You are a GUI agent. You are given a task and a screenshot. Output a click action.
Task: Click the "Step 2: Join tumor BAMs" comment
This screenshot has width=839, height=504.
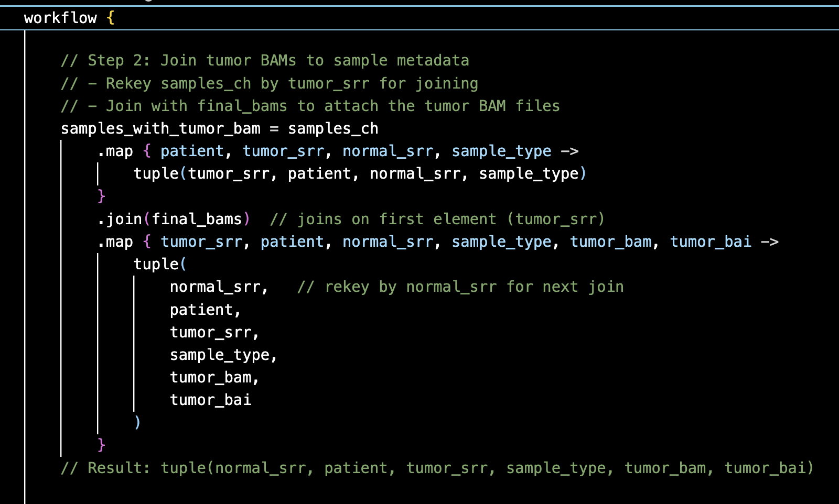coord(265,61)
